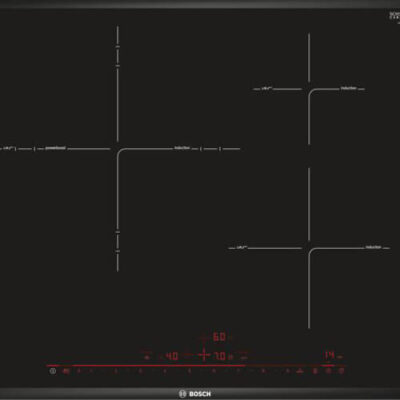Tap the induction label of the large left zone

(x=182, y=148)
